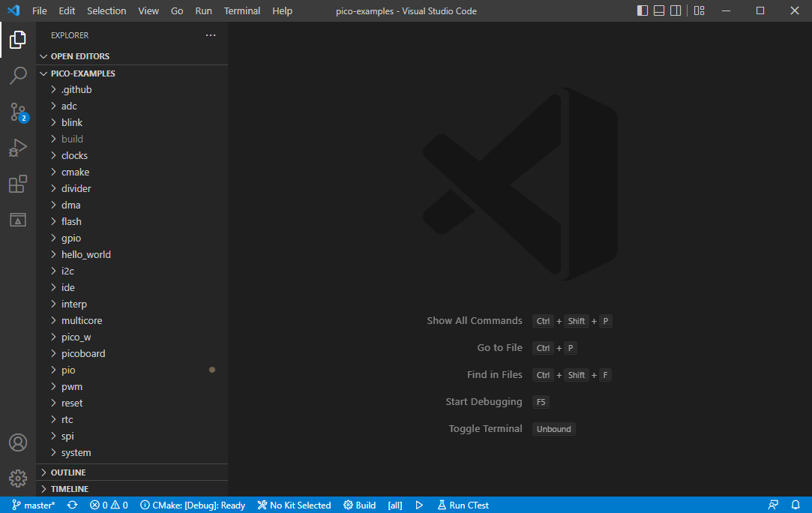Viewport: 812px width, 513px height.
Task: Open the Accounts menu icon
Action: pyautogui.click(x=17, y=442)
